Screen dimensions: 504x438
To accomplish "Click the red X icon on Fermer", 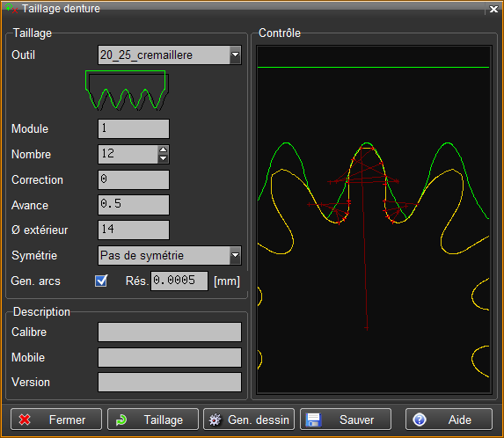I will 25,420.
